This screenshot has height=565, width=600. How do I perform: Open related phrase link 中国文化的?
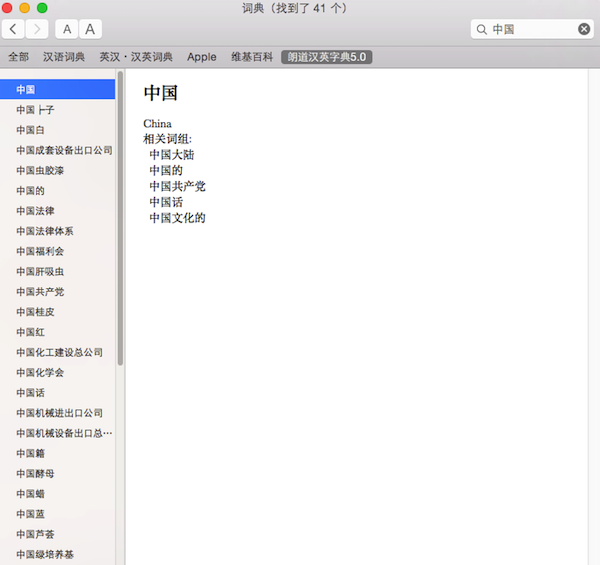[178, 218]
